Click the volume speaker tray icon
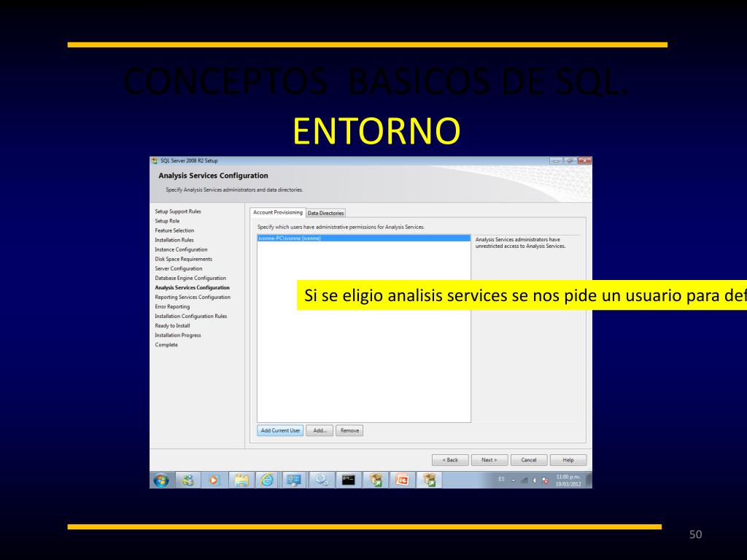The image size is (747, 560). point(535,481)
